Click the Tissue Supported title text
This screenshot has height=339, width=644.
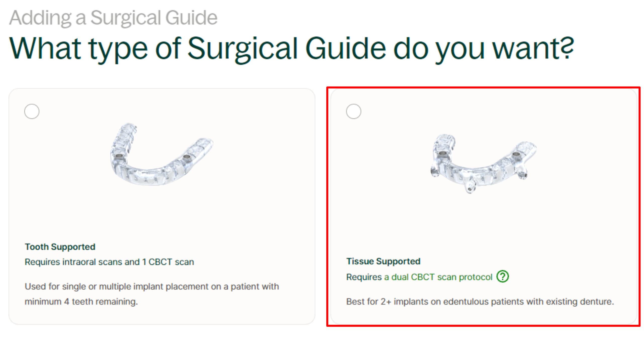click(383, 261)
